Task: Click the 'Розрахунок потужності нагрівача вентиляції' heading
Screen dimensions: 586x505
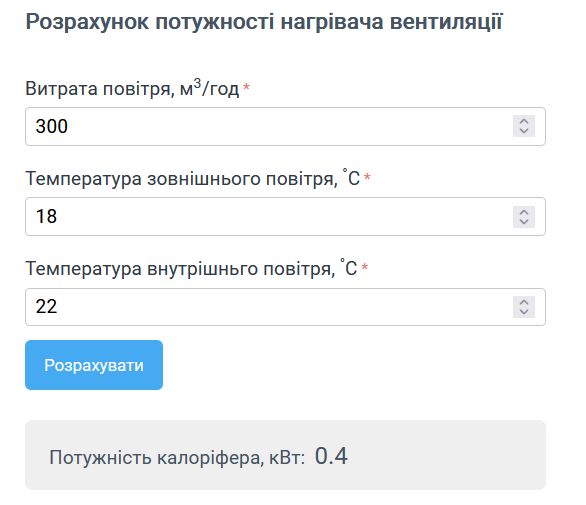Action: 264,22
